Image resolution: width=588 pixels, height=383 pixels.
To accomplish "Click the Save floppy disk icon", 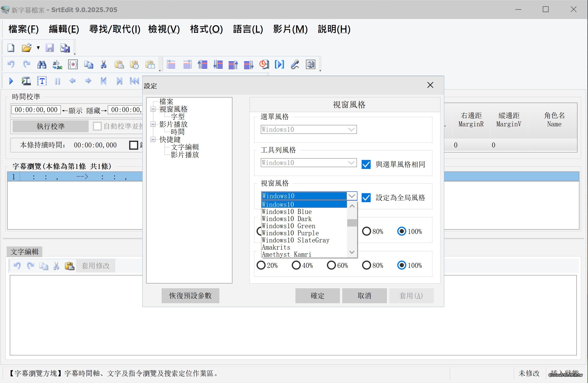I will click(50, 48).
